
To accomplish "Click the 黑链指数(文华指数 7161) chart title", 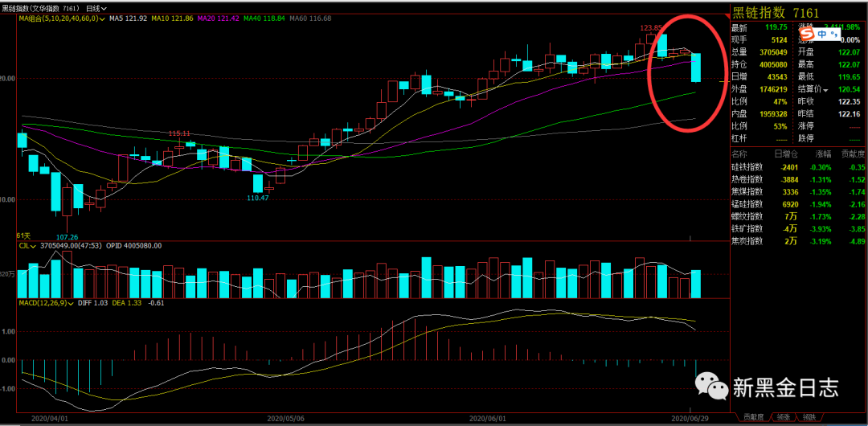I will 40,10.
